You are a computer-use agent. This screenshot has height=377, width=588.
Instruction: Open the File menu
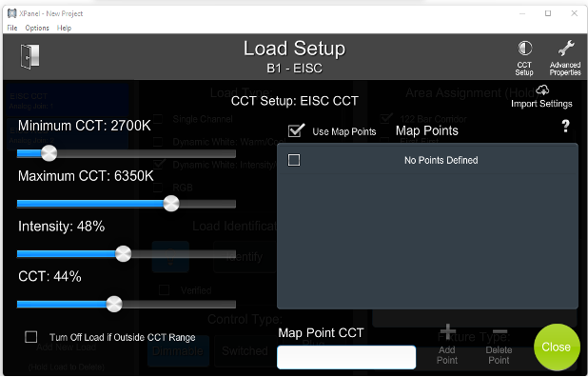(12, 28)
